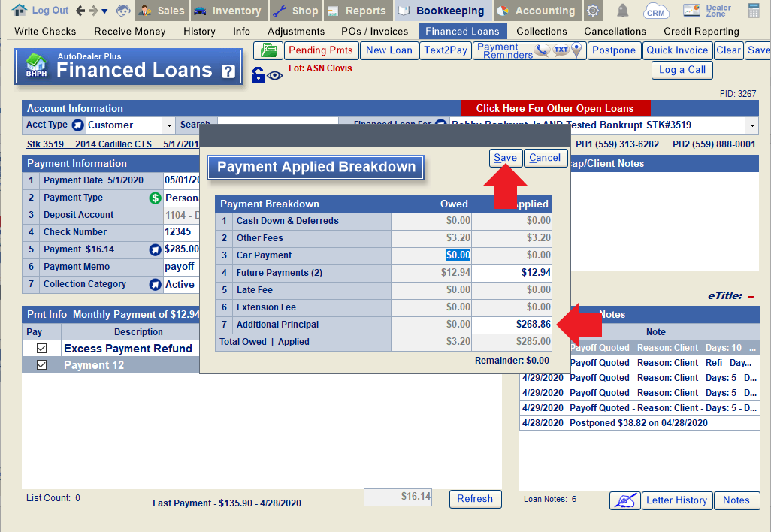Click the Pending Pmts button

321,50
